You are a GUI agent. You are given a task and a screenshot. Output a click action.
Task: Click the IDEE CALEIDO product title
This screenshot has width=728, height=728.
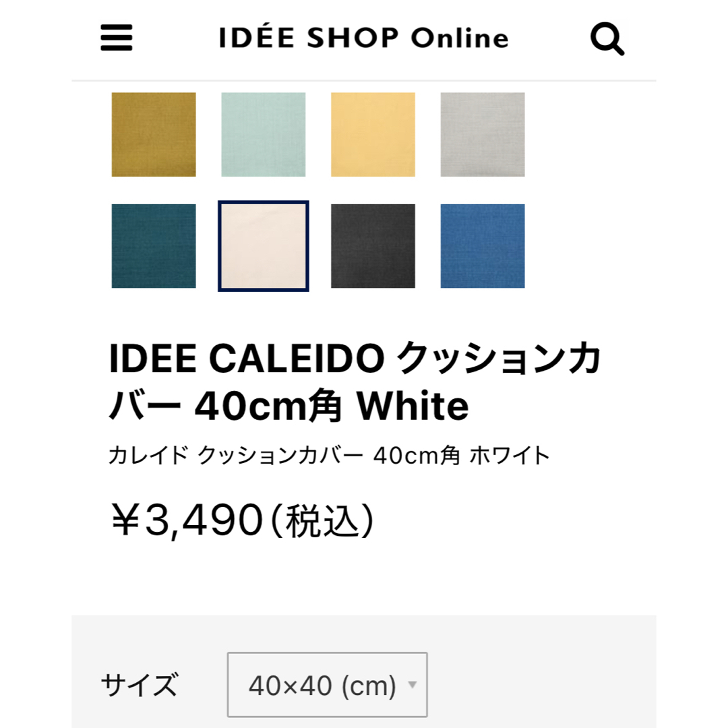coord(355,382)
